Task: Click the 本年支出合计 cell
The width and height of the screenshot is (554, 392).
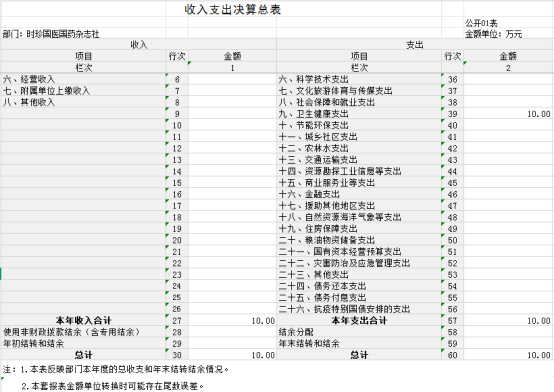Action: click(x=359, y=321)
